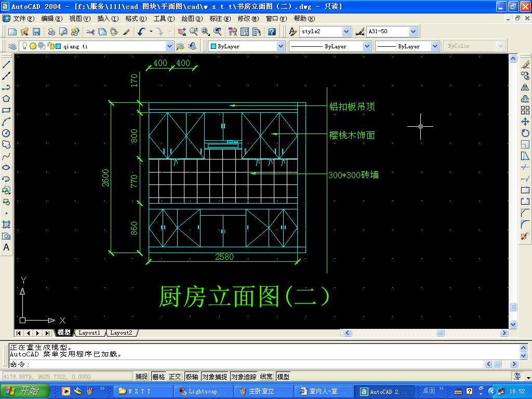Screen dimensions: 532x399
Task: Select the Ellipse draw tool
Action: tap(6, 167)
